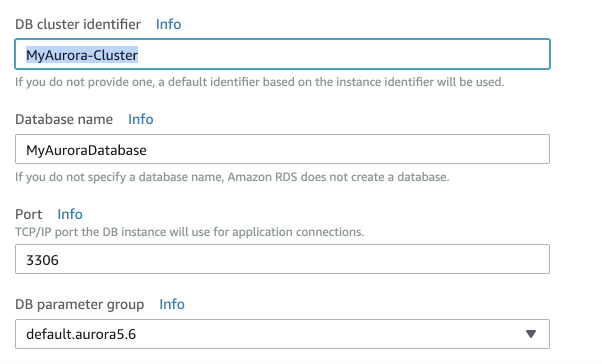This screenshot has height=364, width=602.
Task: Click the highlighted MyAurora-Cluster text
Action: coord(82,55)
